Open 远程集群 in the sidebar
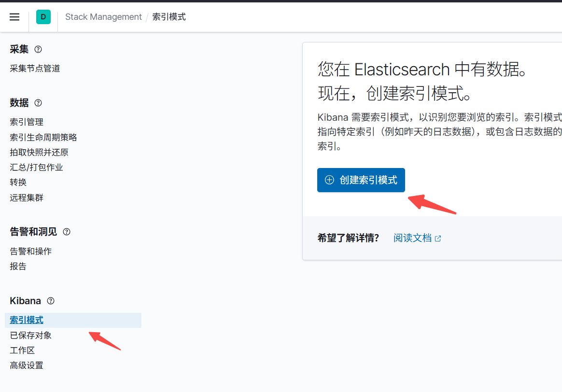 tap(27, 198)
